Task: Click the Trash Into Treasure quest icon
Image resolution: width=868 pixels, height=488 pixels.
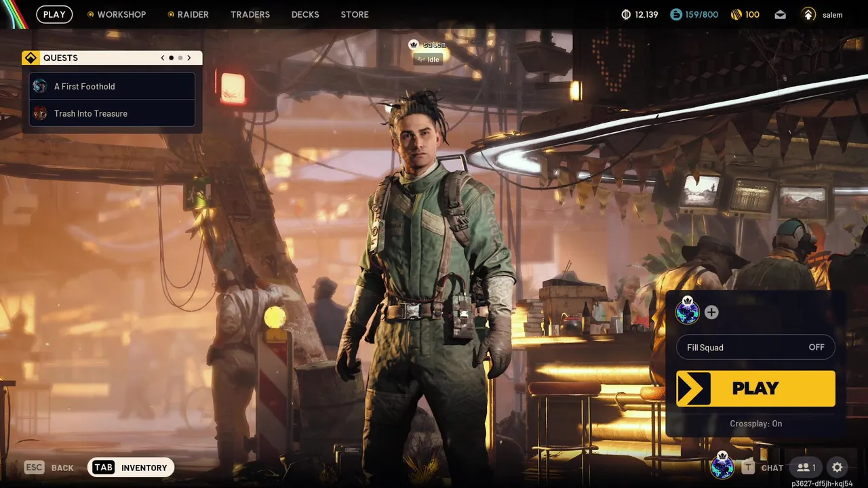Action: pyautogui.click(x=40, y=113)
